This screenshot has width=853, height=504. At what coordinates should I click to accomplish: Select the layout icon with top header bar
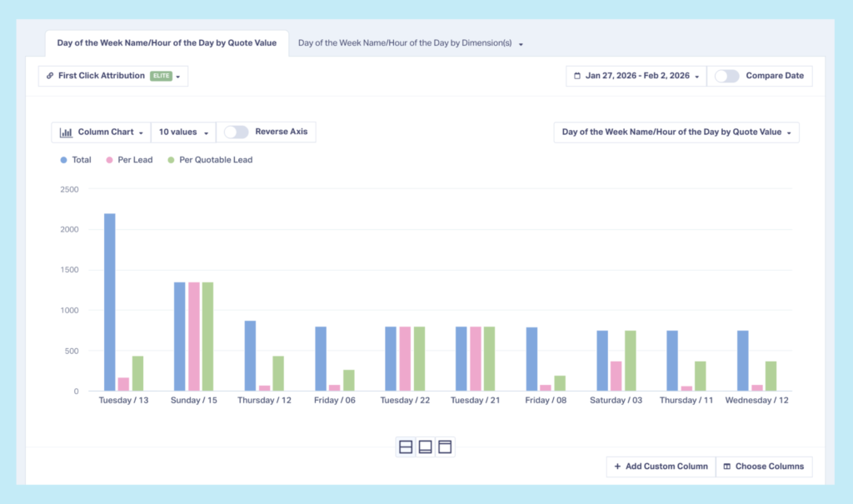pyautogui.click(x=445, y=447)
